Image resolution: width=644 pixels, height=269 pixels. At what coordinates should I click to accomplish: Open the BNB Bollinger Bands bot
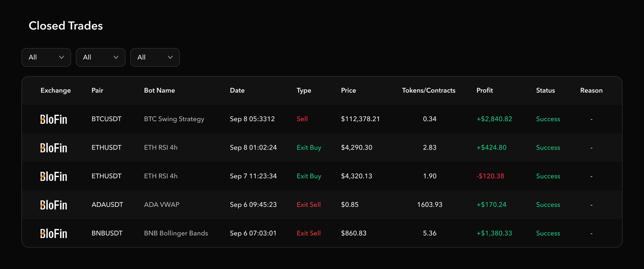click(176, 233)
